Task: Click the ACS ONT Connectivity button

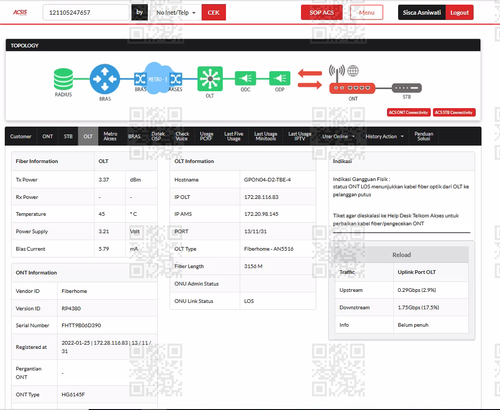Action: (x=409, y=113)
